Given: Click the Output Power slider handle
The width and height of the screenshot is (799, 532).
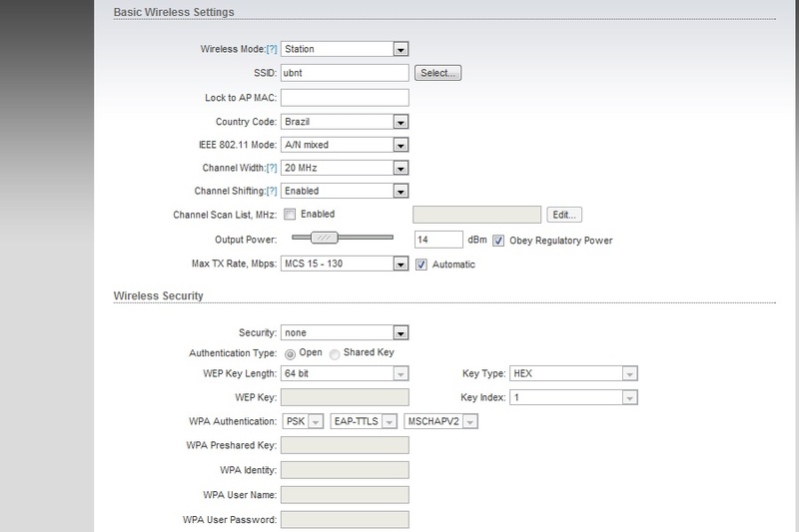Looking at the screenshot, I should pos(324,238).
